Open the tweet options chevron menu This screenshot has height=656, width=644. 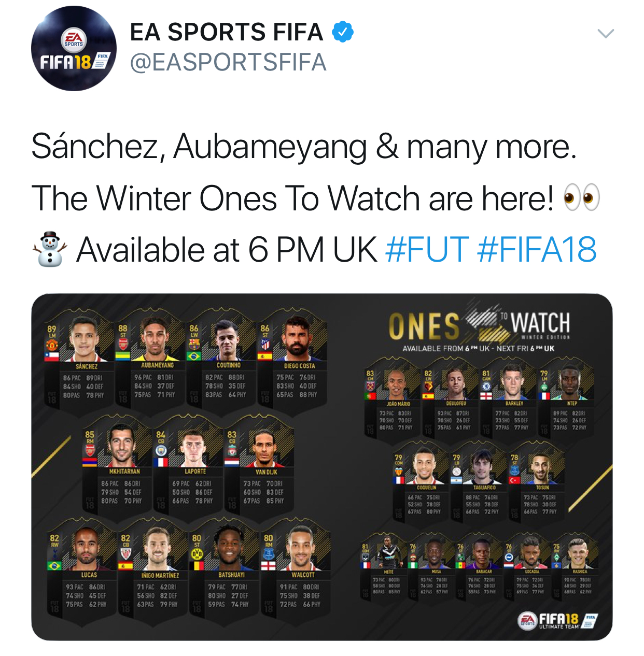tap(605, 34)
